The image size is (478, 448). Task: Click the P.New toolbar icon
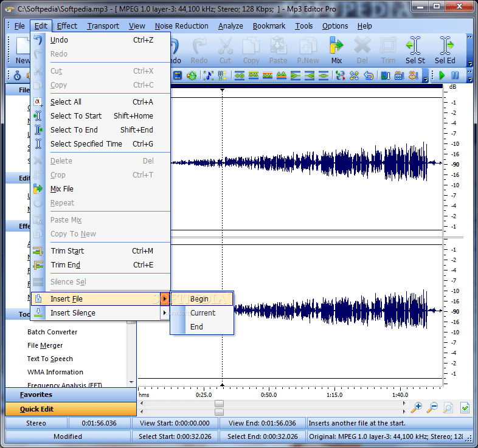[x=308, y=50]
